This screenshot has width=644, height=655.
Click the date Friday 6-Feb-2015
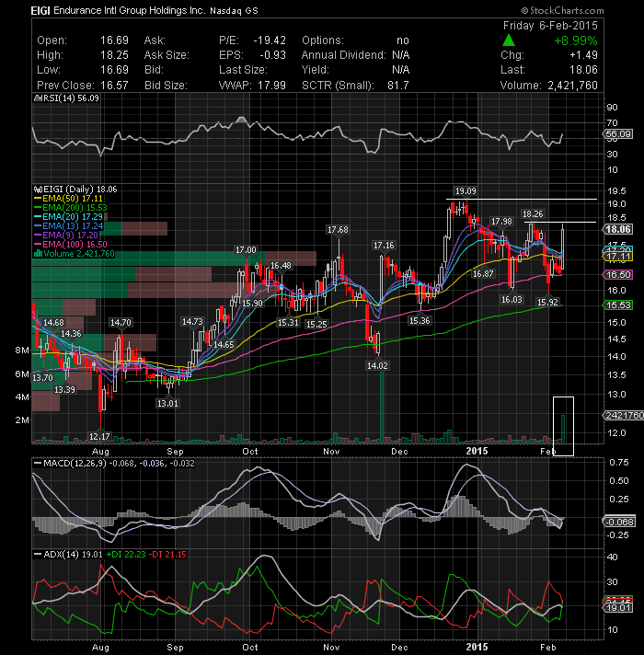tap(550, 26)
